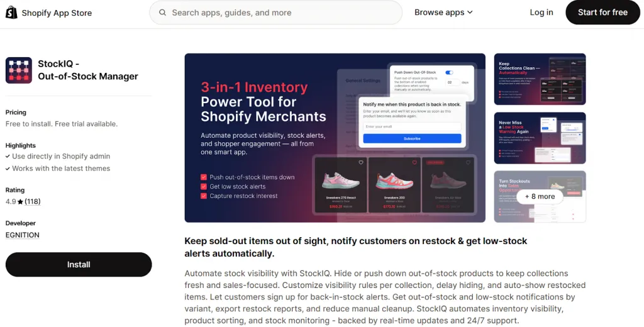
Task: Click heart icon on Sneakers 200 card
Action: (414, 162)
